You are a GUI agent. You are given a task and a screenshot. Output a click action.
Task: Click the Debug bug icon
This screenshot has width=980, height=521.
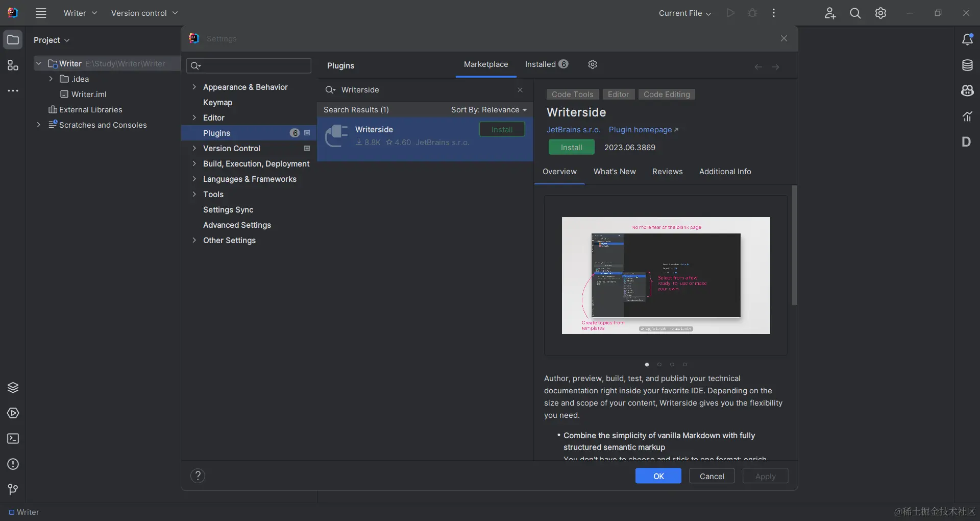[x=752, y=13]
